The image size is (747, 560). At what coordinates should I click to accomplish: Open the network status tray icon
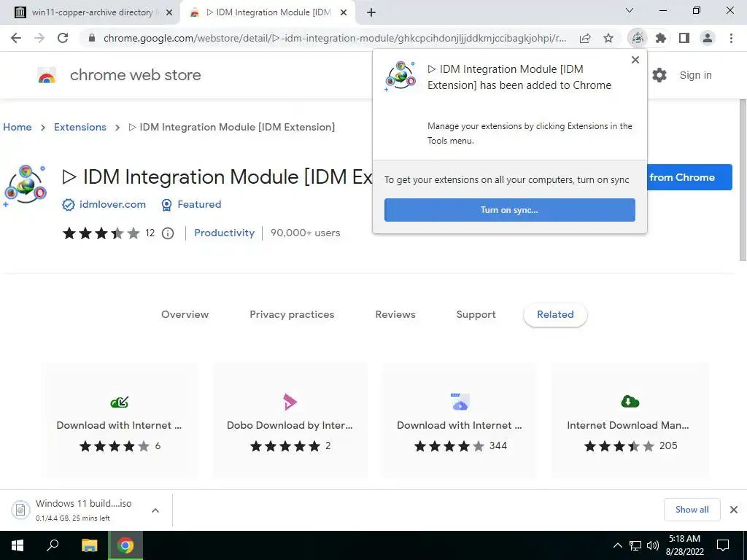635,545
